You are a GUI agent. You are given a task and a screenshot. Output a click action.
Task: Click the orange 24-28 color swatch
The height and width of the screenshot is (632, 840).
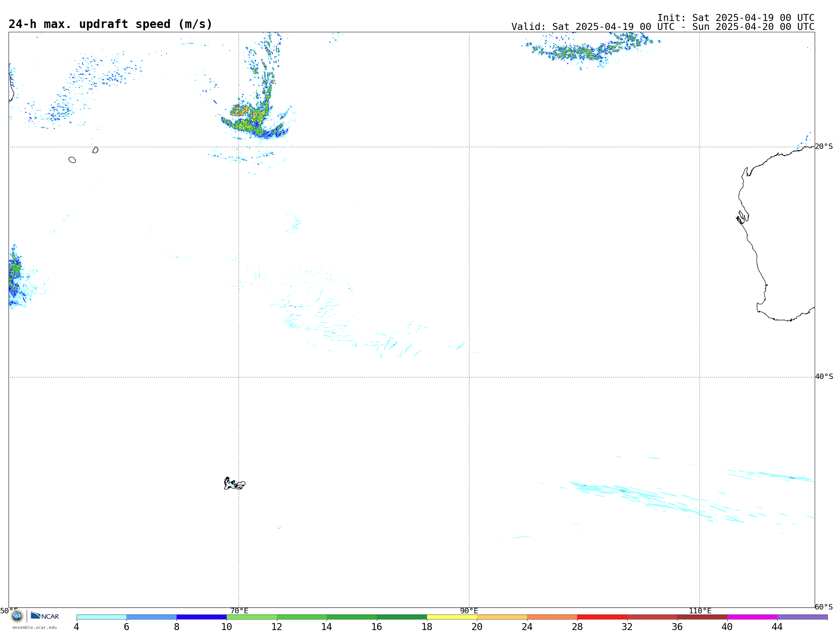pos(552,617)
